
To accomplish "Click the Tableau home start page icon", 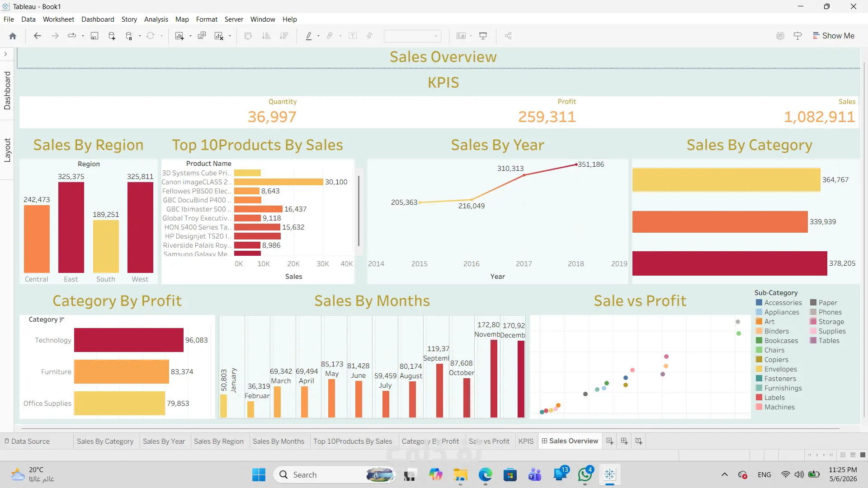I will click(13, 36).
